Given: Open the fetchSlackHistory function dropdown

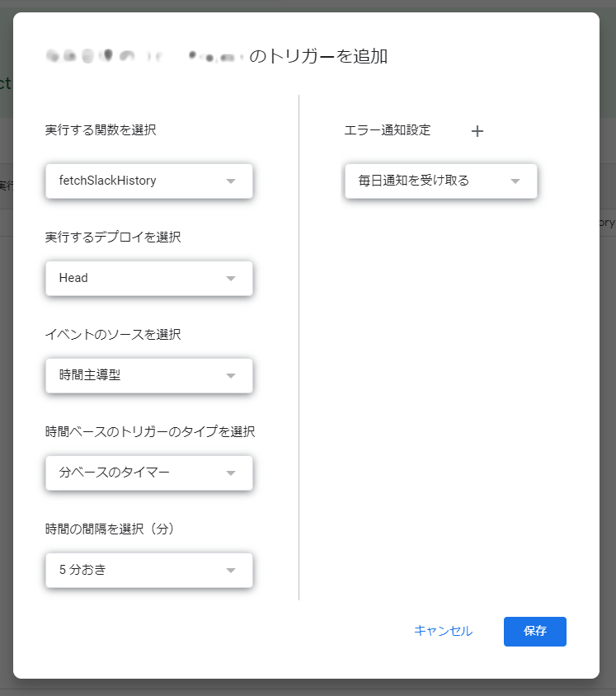Looking at the screenshot, I should (x=136, y=181).
